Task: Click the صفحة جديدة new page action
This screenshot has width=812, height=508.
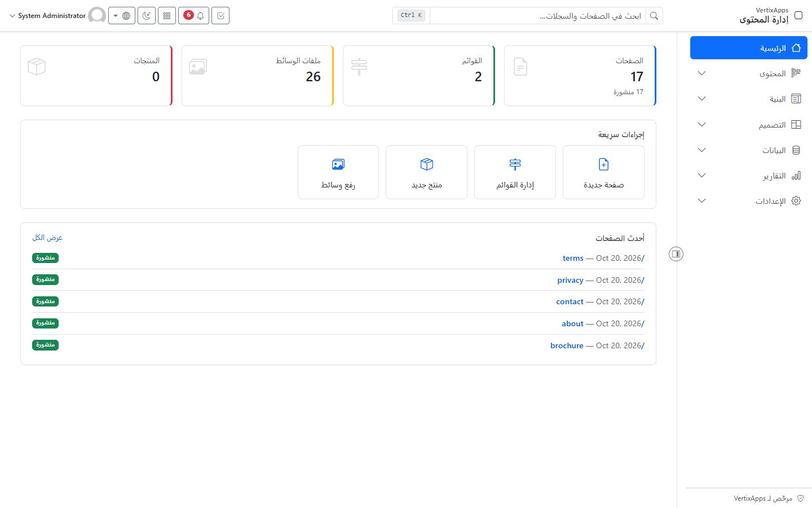Action: (x=603, y=172)
